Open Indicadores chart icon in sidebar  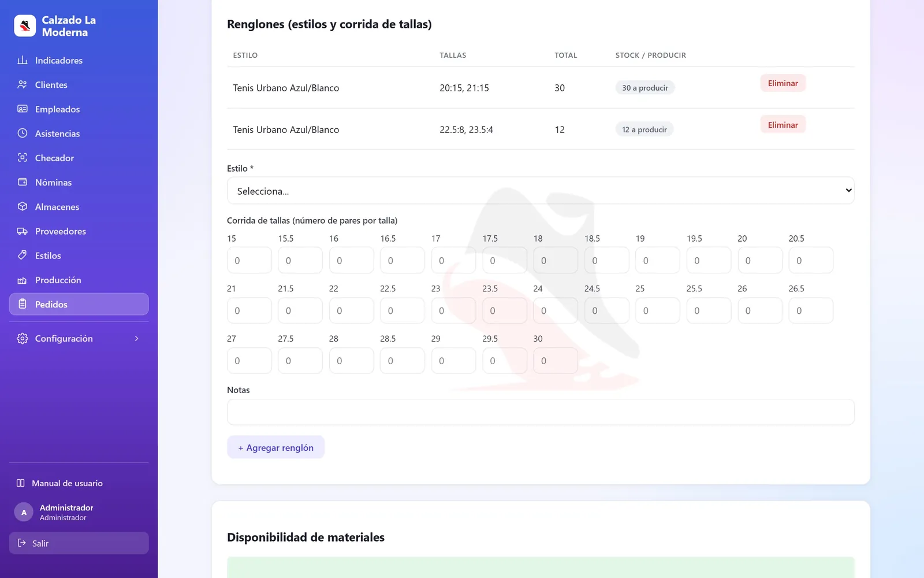[x=23, y=60]
